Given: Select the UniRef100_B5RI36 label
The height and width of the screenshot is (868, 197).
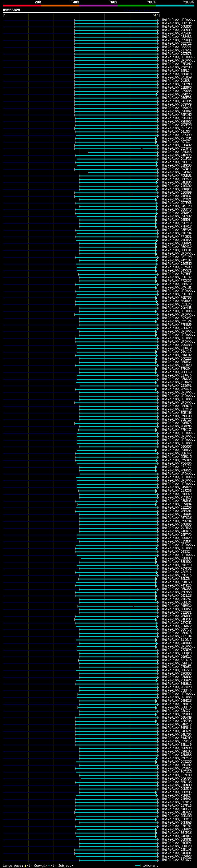Looking at the screenshot, I should (177, 782).
